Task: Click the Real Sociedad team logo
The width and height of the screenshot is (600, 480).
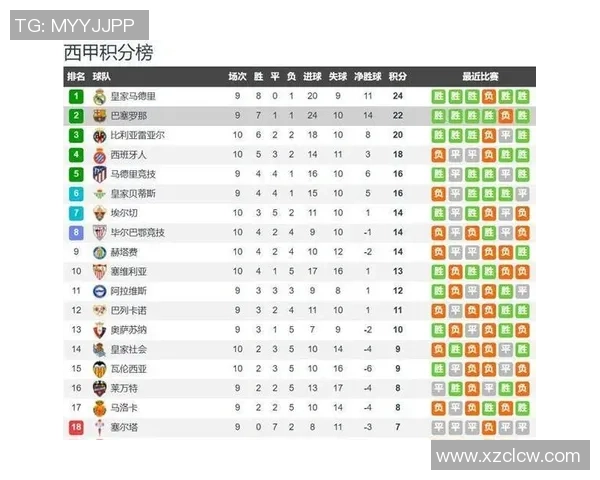Action: 100,349
